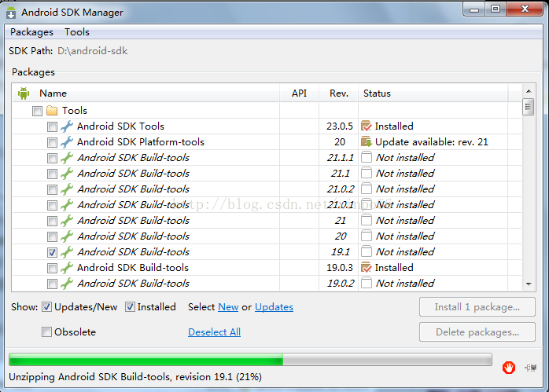This screenshot has height=392, width=549.
Task: Click 'Update available: rev. 21' status text
Action: pos(431,142)
